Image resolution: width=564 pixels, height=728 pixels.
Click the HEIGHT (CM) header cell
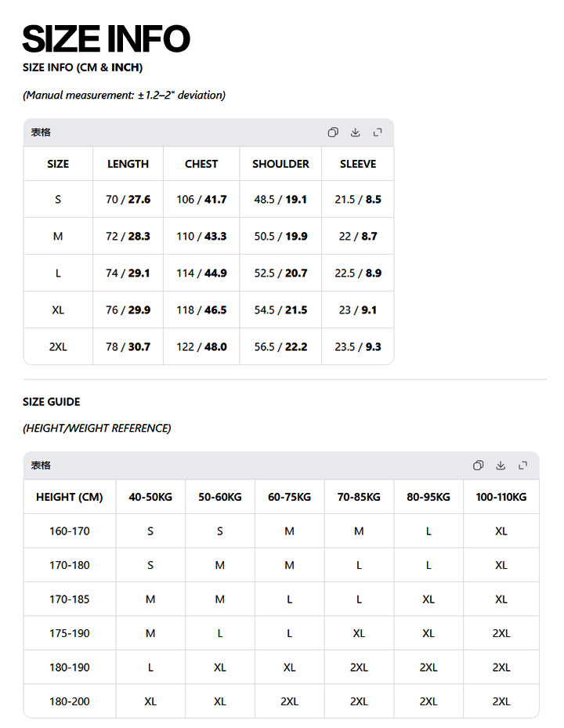(69, 497)
